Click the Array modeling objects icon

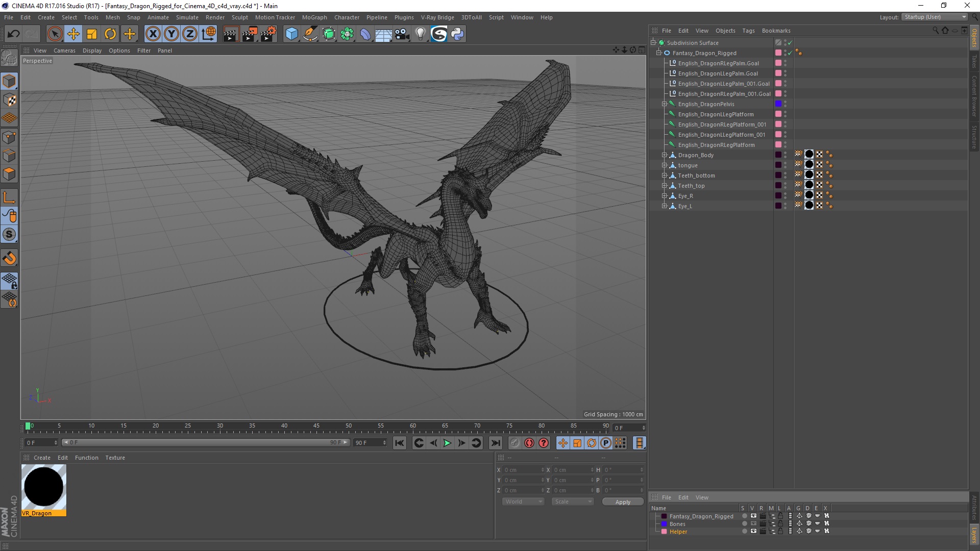pos(347,34)
